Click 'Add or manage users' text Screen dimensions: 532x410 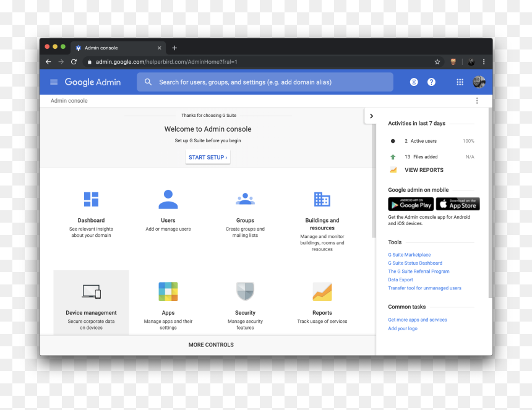168,229
